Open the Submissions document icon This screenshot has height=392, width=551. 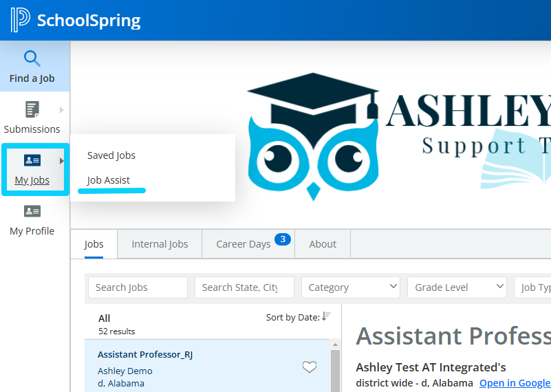32,109
